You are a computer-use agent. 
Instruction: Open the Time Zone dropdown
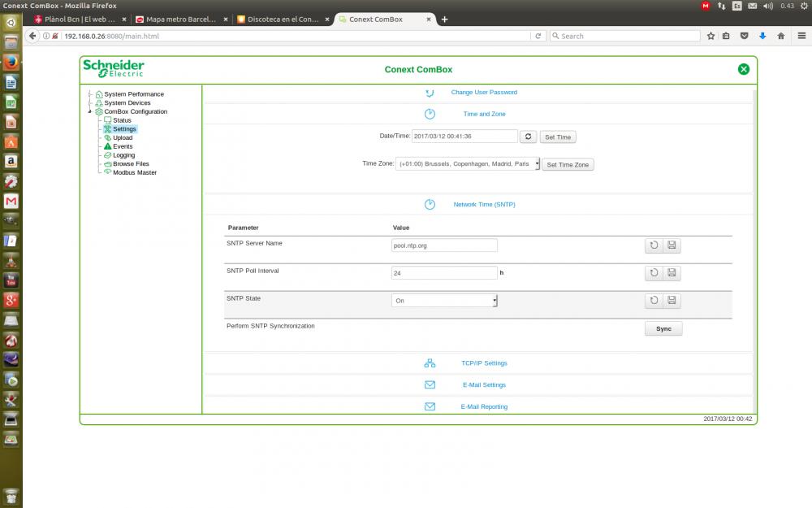coord(468,164)
